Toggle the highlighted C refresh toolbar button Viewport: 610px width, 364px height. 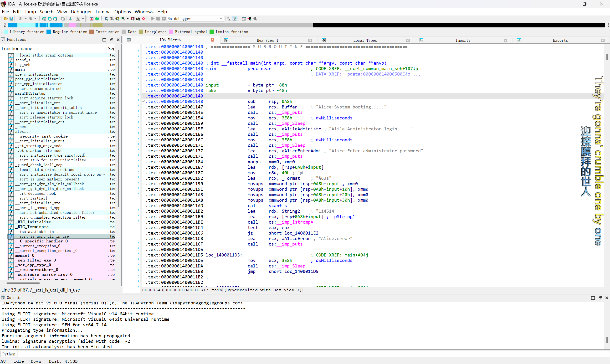pyautogui.click(x=235, y=19)
